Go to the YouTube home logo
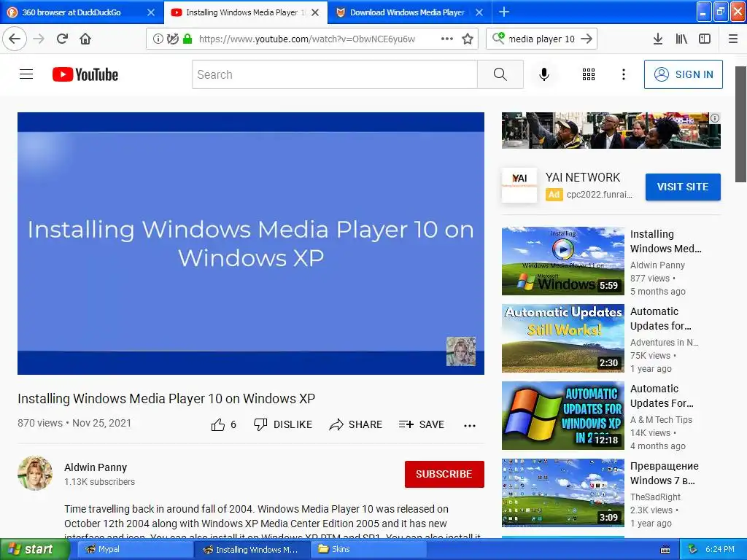 (x=85, y=74)
